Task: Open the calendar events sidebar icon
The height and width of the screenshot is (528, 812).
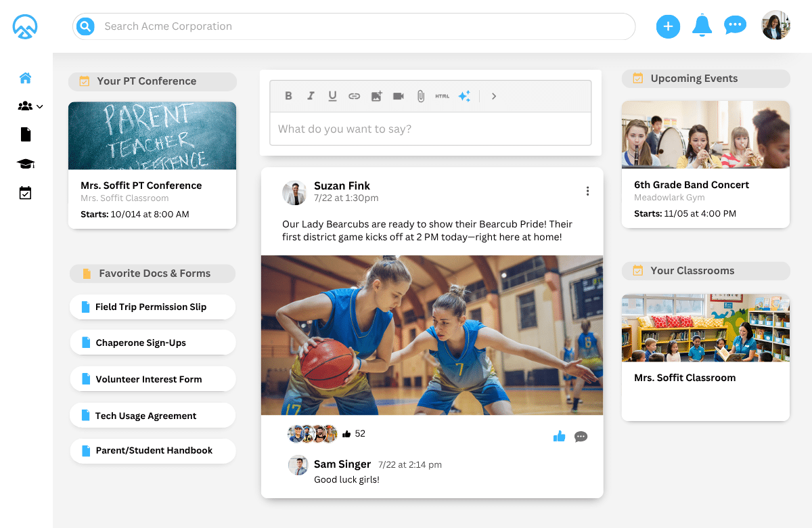Action: (26, 194)
